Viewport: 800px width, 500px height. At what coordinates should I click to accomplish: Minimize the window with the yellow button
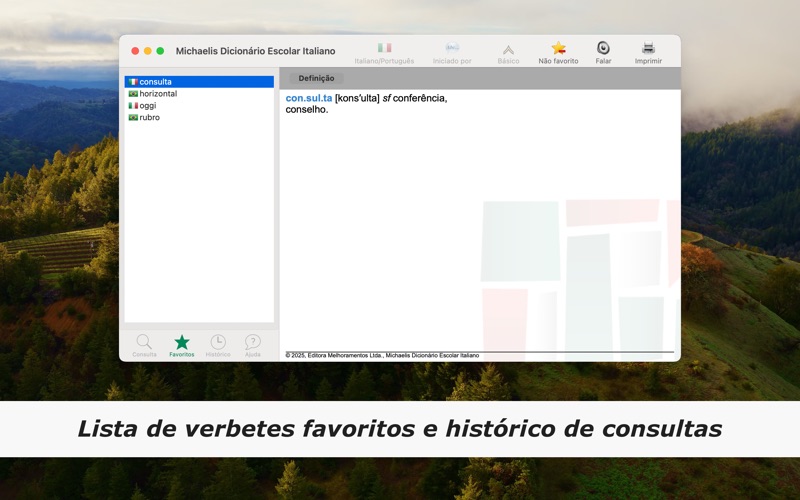coord(147,51)
